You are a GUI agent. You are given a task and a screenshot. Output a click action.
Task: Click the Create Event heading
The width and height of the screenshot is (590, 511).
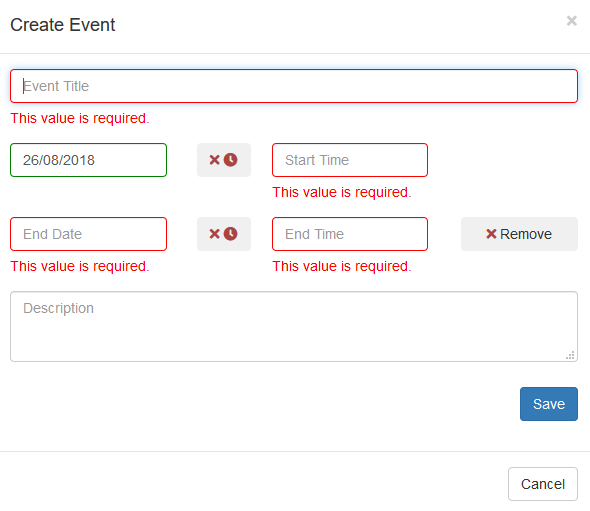coord(62,25)
